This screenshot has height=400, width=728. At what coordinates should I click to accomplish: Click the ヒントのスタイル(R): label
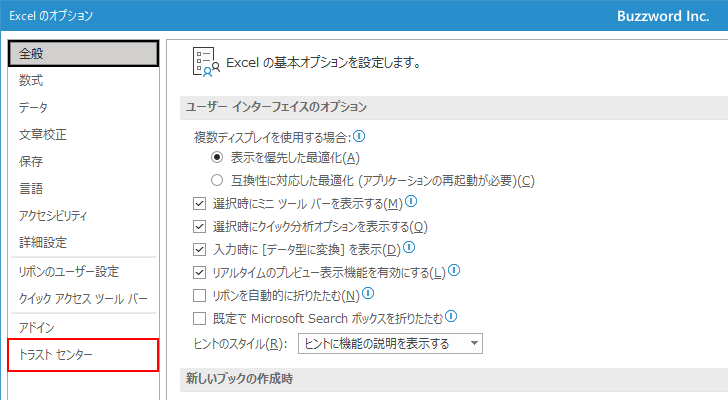point(240,344)
